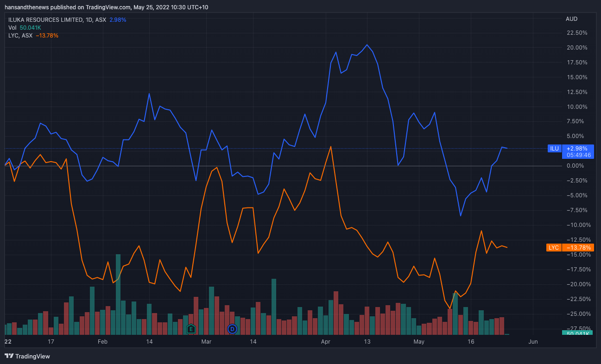Image resolution: width=601 pixels, height=364 pixels.
Task: Select the blue ILU series tag
Action: (554, 149)
